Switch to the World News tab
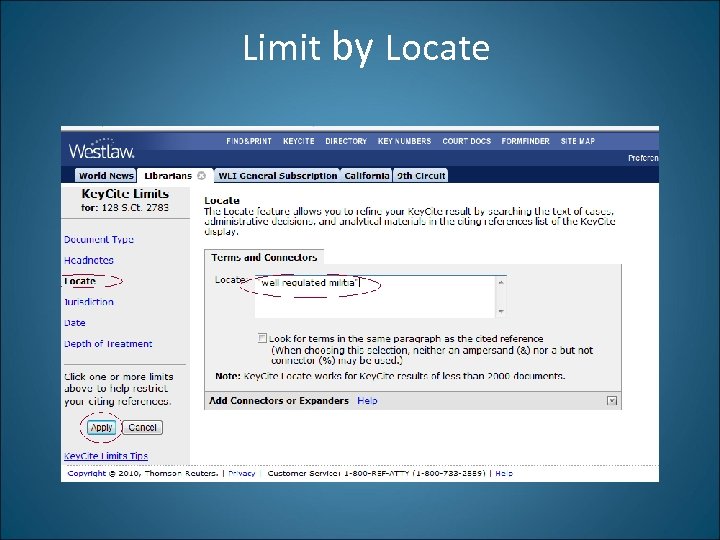Image resolution: width=720 pixels, height=540 pixels. (106, 175)
